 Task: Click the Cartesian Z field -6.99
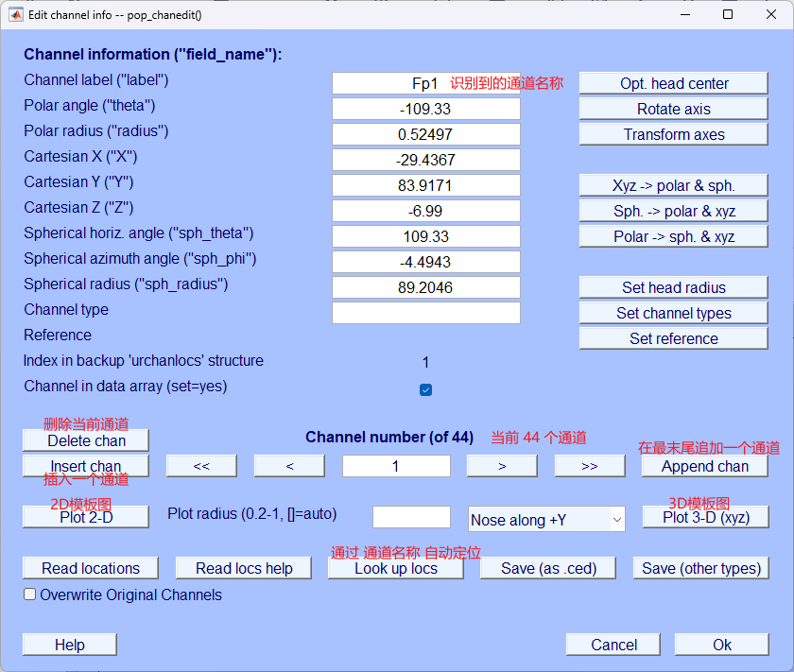coord(426,211)
